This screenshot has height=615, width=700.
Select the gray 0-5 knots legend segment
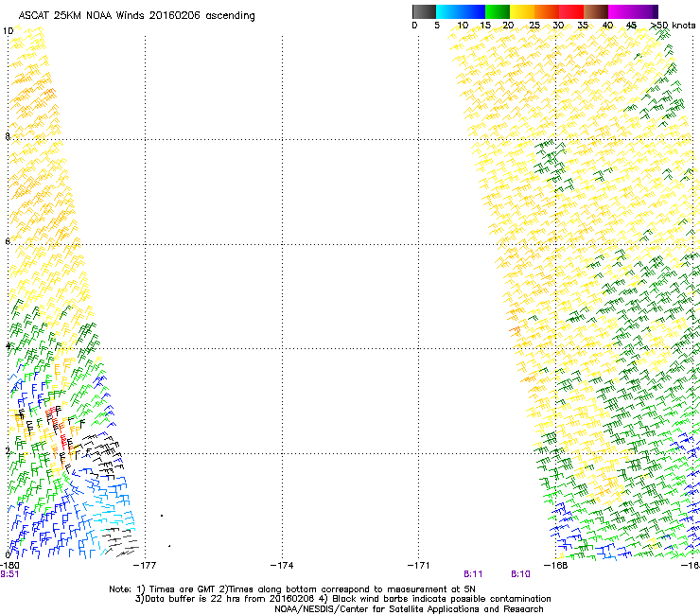(424, 11)
